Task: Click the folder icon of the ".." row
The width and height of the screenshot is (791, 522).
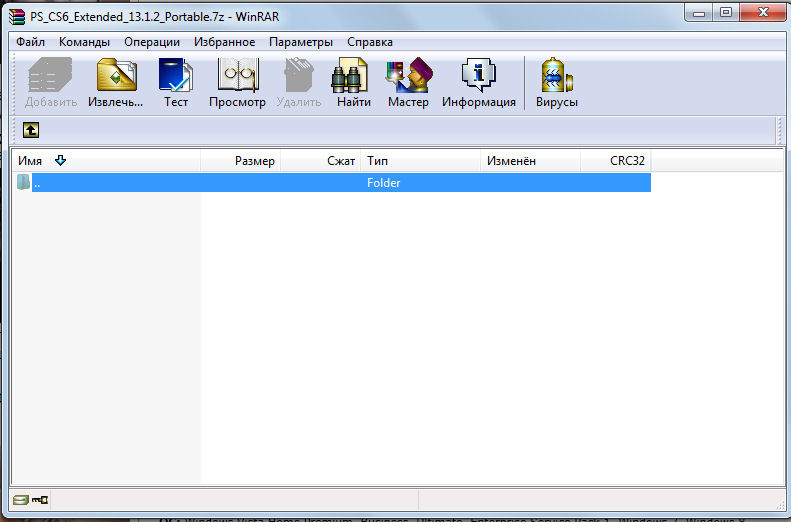Action: tap(23, 182)
